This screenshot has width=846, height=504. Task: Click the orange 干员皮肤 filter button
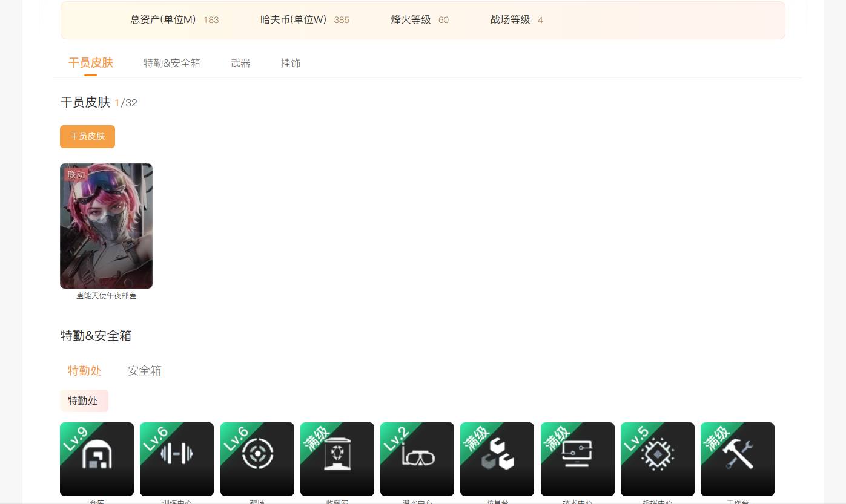click(x=87, y=136)
